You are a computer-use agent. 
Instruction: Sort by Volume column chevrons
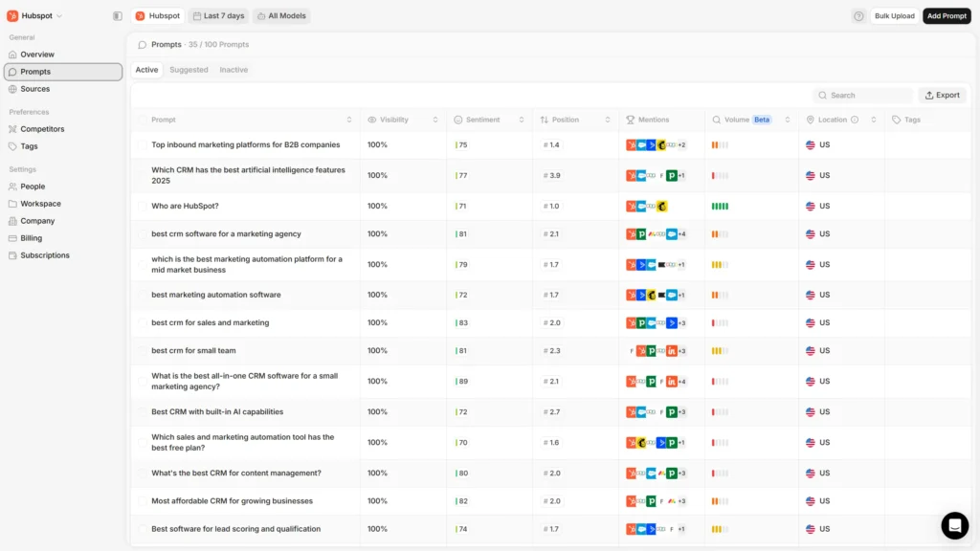[788, 120]
